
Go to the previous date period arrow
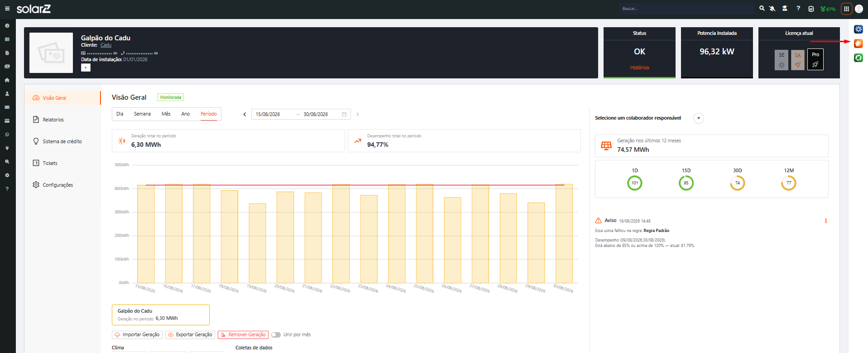[x=245, y=114]
